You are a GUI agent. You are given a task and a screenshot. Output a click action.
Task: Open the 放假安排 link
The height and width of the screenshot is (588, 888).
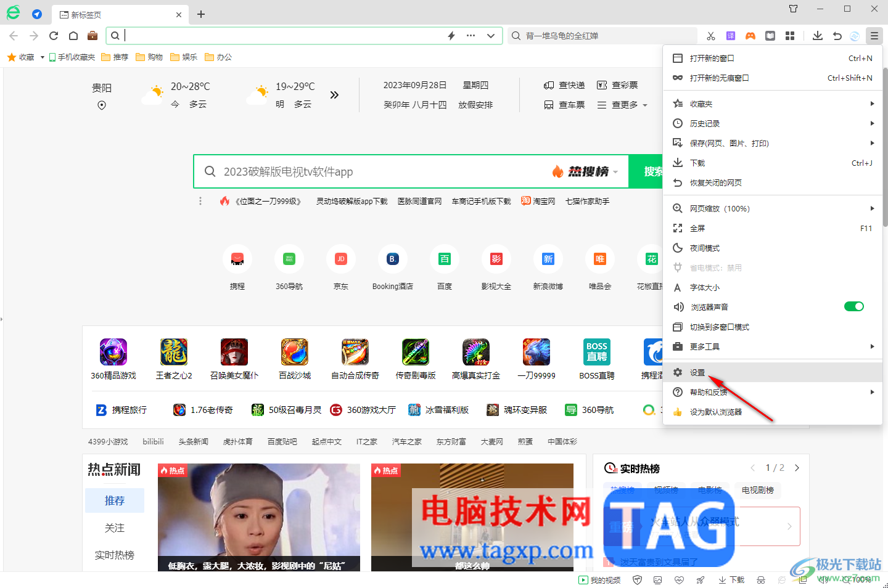coord(475,105)
